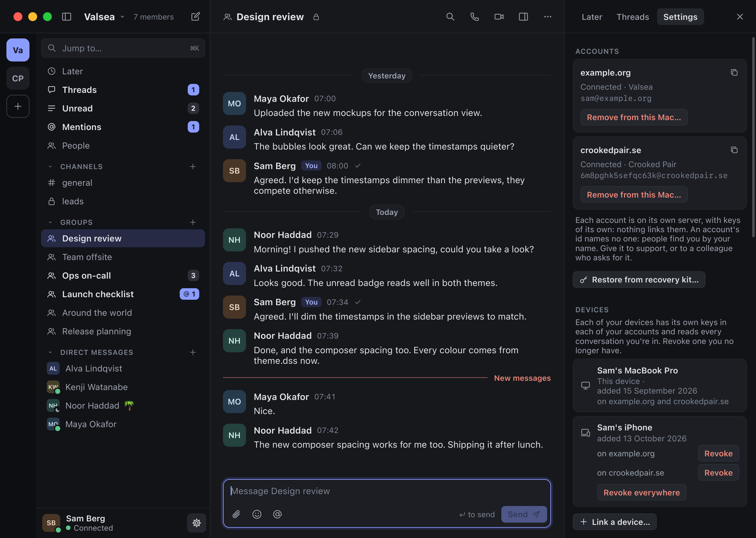Revoke Sam's iPhone everywhere
Viewport: 756px width, 538px height.
641,493
